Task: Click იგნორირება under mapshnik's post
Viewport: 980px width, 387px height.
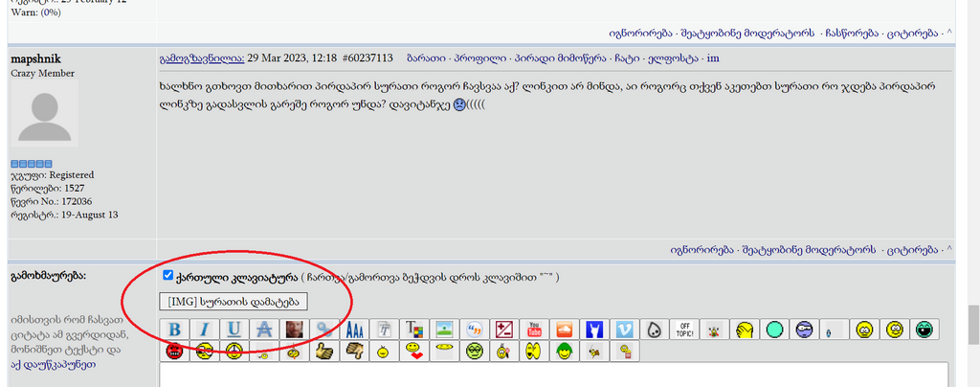Action: [702, 249]
